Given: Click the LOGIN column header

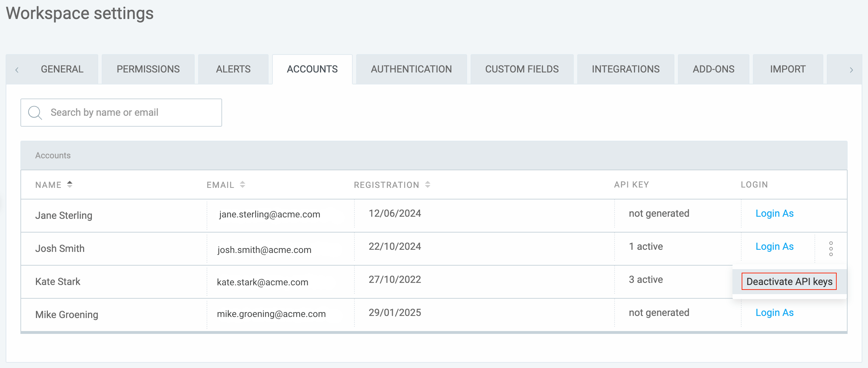Looking at the screenshot, I should [x=754, y=185].
